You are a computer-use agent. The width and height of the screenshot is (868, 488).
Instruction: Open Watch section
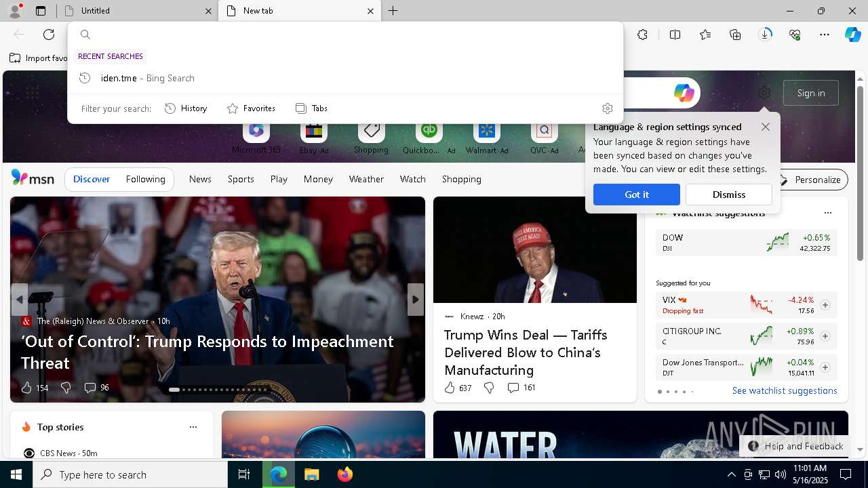413,180
